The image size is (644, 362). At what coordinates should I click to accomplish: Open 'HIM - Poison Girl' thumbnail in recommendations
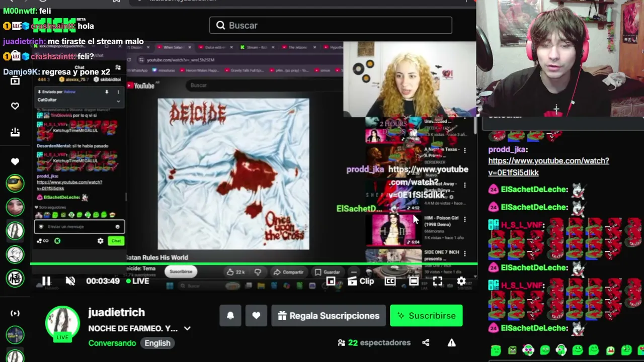tap(393, 230)
